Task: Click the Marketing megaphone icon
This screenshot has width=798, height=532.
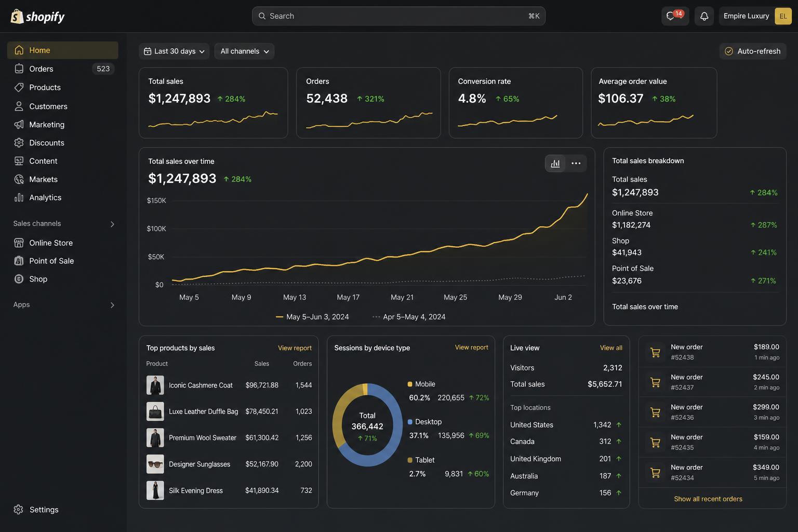Action: (x=19, y=124)
